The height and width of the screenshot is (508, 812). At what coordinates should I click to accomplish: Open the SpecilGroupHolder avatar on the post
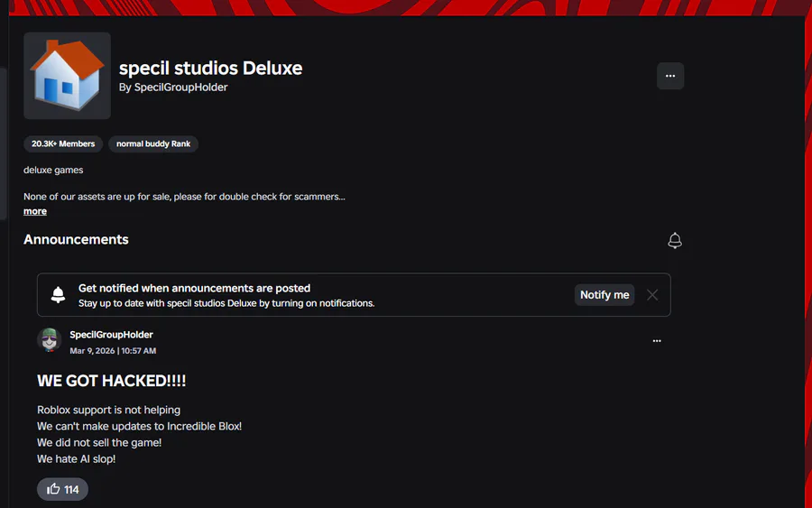[x=50, y=340]
